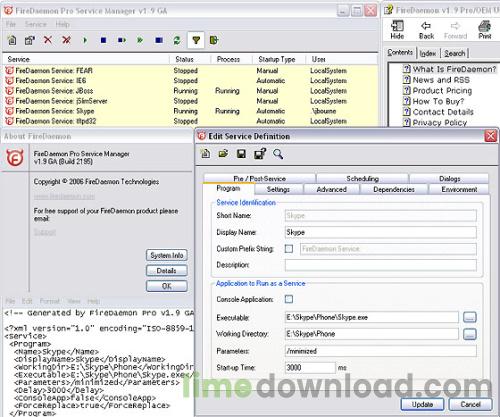Screen dimensions: 500x417
Task: Click the save floppy disk icon in editor
Action: click(x=241, y=154)
